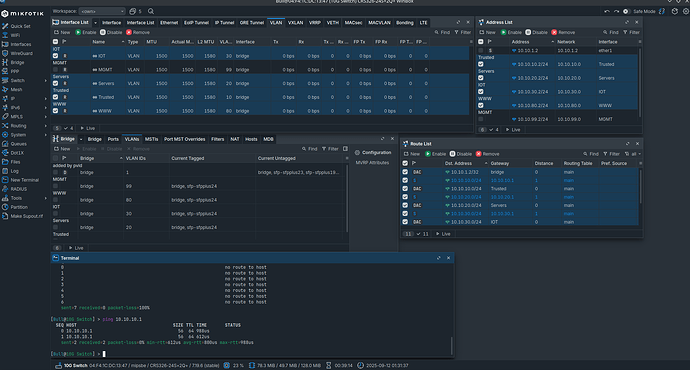Check the 10.10.99.2/24 address row checkbox
Viewport: 690px width, 370px height.
[x=481, y=119]
